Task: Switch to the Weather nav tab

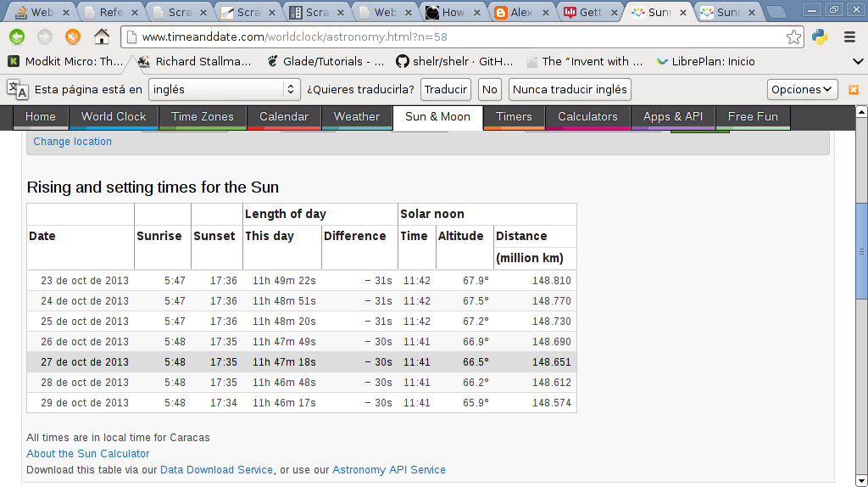Action: point(356,117)
